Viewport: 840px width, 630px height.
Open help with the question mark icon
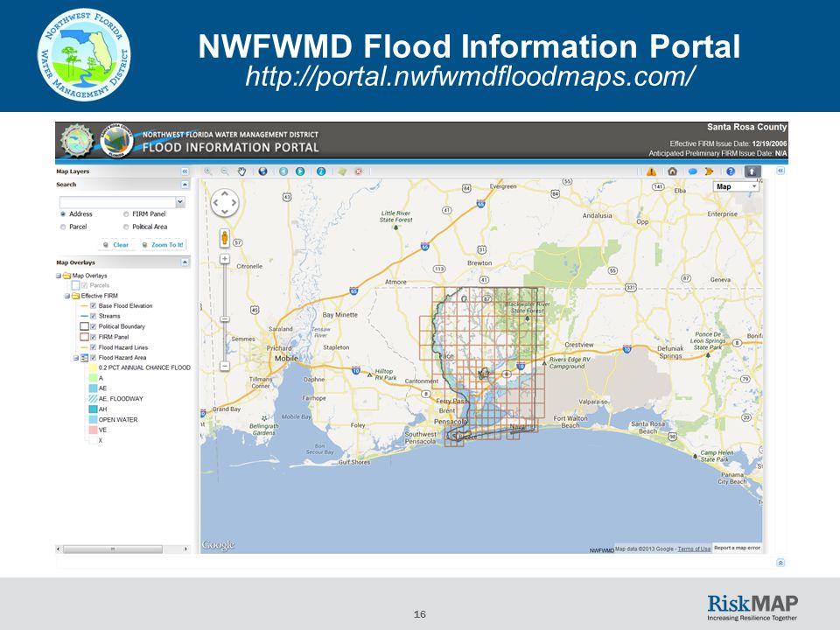tap(730, 171)
